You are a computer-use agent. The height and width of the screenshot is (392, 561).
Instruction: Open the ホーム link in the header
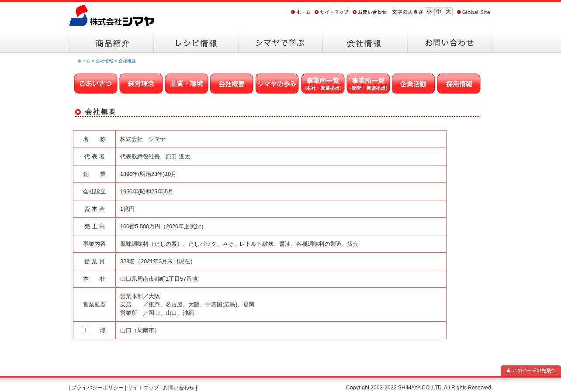[301, 12]
